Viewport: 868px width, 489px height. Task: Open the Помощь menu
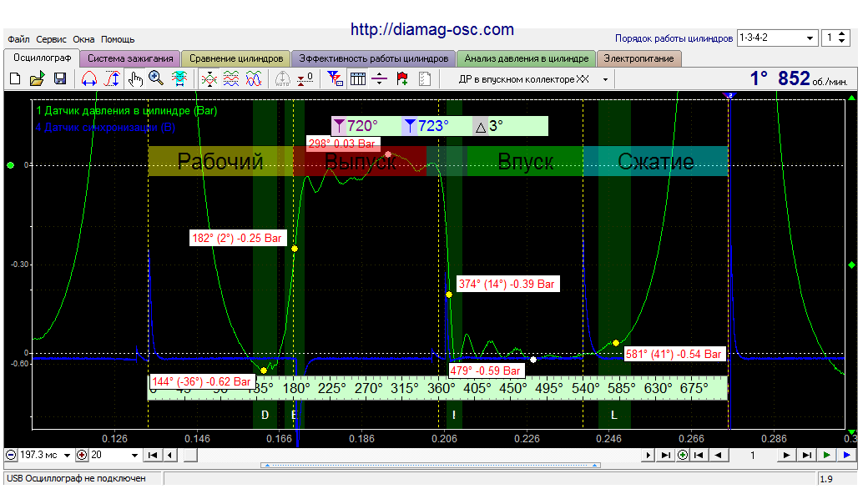tap(118, 39)
